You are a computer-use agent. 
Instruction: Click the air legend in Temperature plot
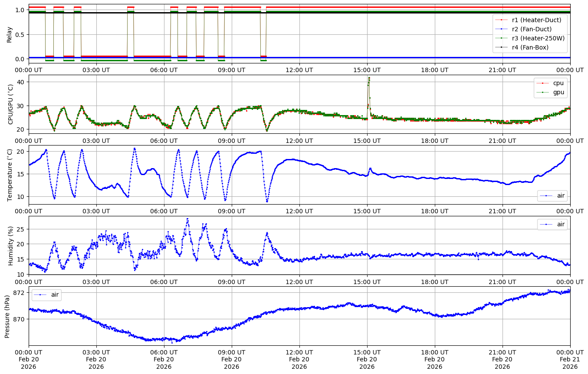tap(561, 196)
